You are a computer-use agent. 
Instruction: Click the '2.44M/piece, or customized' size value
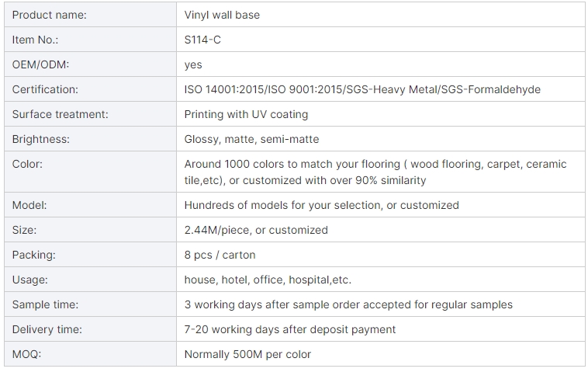click(256, 230)
